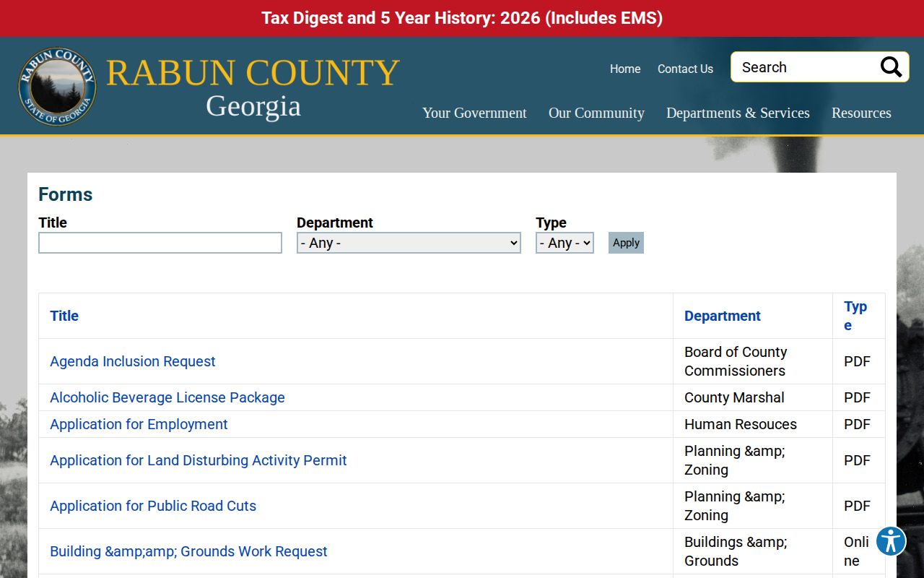Image resolution: width=924 pixels, height=578 pixels.
Task: Click the search magnifier icon
Action: click(891, 67)
